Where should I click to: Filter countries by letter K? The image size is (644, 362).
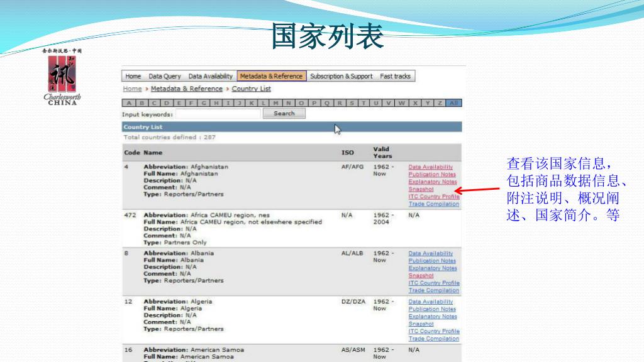(x=252, y=103)
